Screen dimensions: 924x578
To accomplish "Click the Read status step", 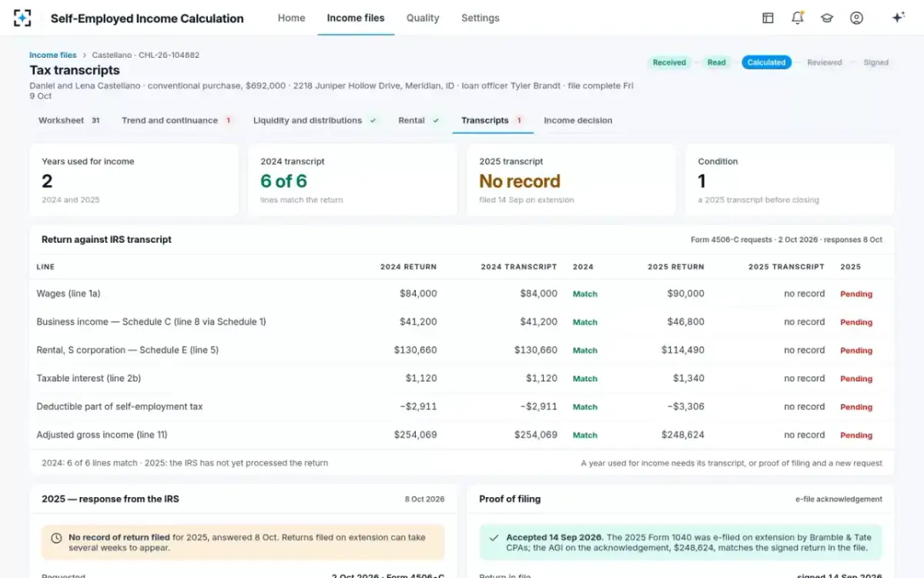I will 717,62.
